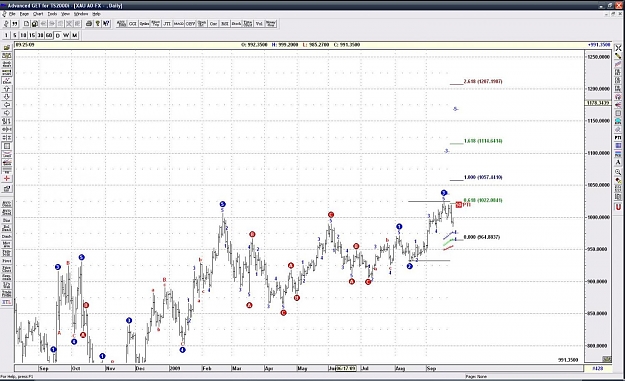Switch to the 15-minute timeframe
This screenshot has height=381, width=625.
point(32,35)
